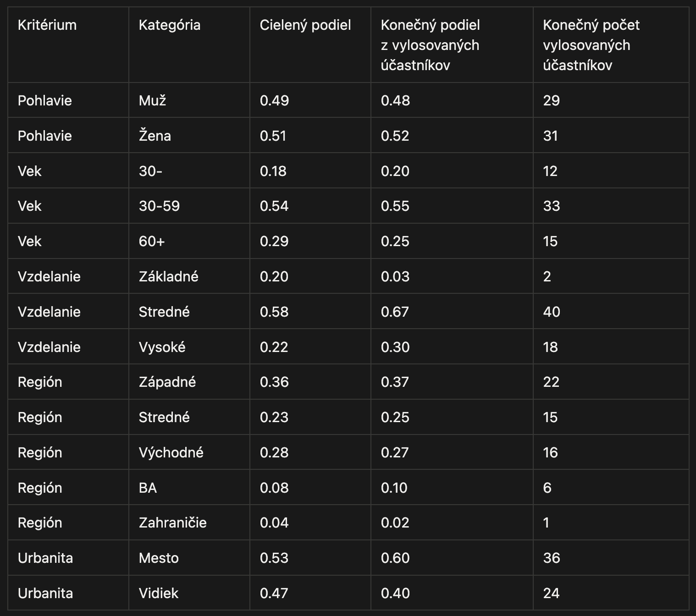The image size is (696, 616).
Task: Select the 'Kategória' column header
Action: click(x=170, y=25)
